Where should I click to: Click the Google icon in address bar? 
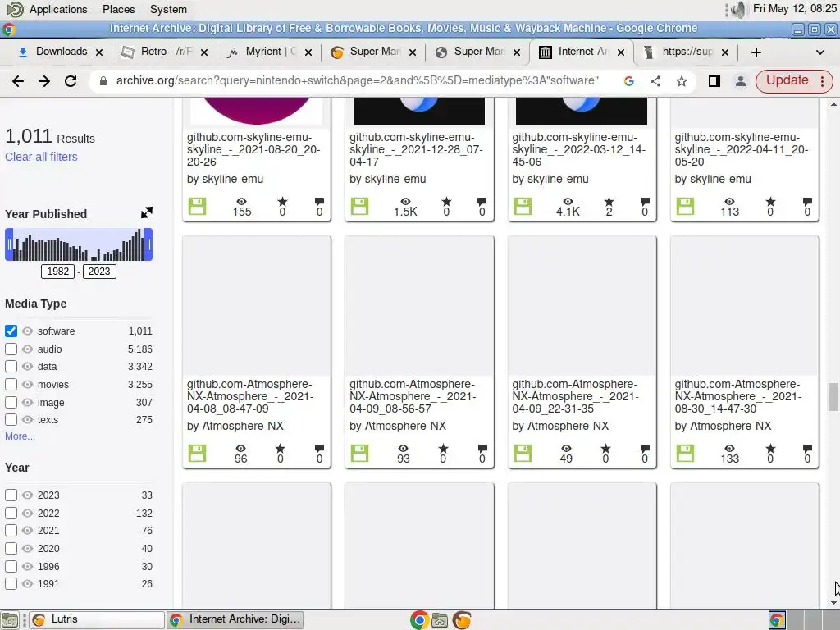tap(629, 81)
